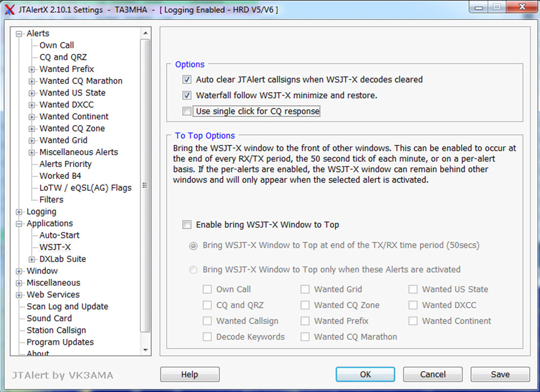
Task: Open the Program Updates page
Action: point(60,342)
